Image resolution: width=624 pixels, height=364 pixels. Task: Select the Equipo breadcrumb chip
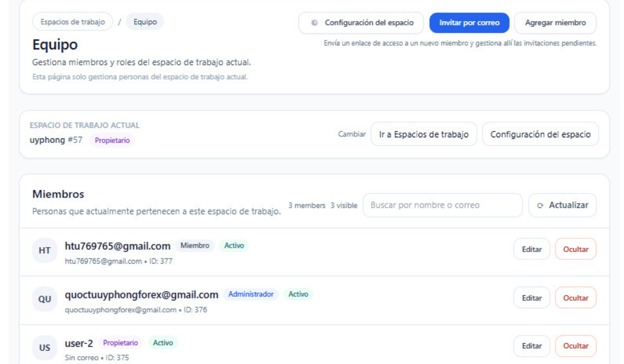coord(145,22)
